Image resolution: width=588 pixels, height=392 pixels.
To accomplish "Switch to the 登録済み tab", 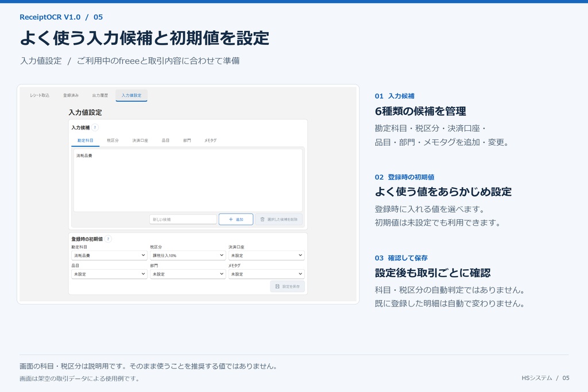I will click(71, 95).
